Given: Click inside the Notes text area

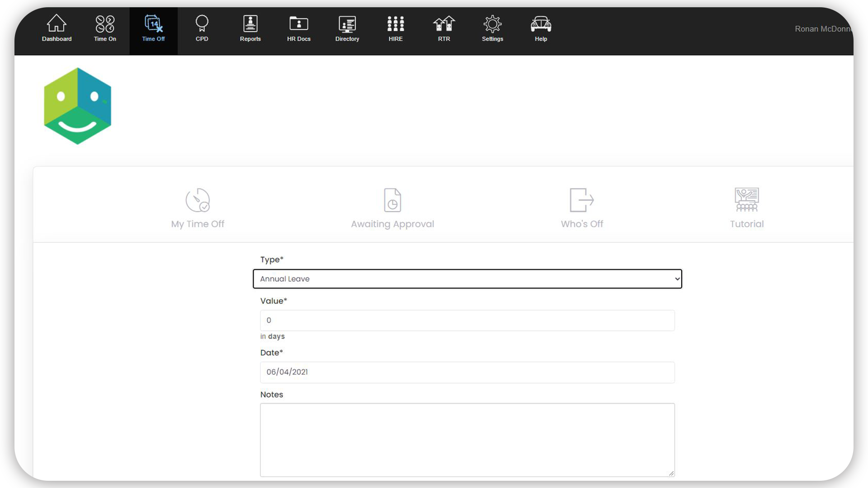Looking at the screenshot, I should pos(467,440).
